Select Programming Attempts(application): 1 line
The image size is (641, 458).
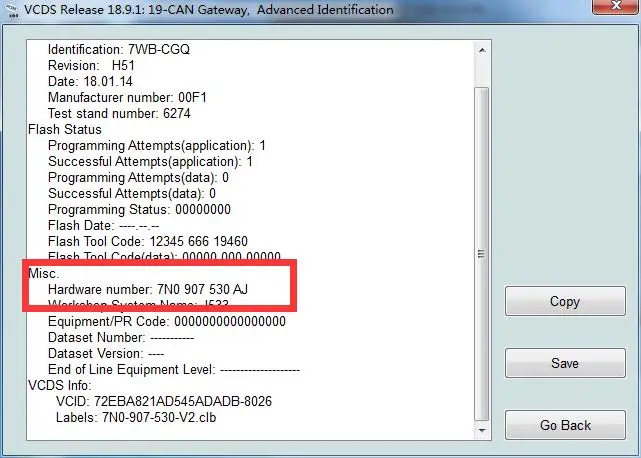[x=157, y=145]
